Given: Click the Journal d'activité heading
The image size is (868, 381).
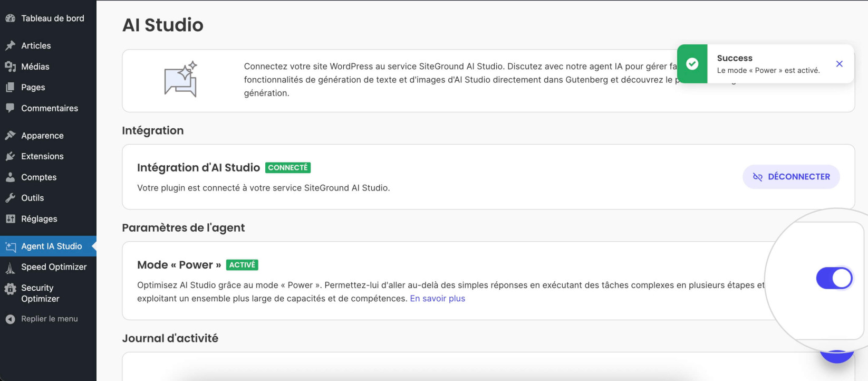Looking at the screenshot, I should (x=170, y=338).
